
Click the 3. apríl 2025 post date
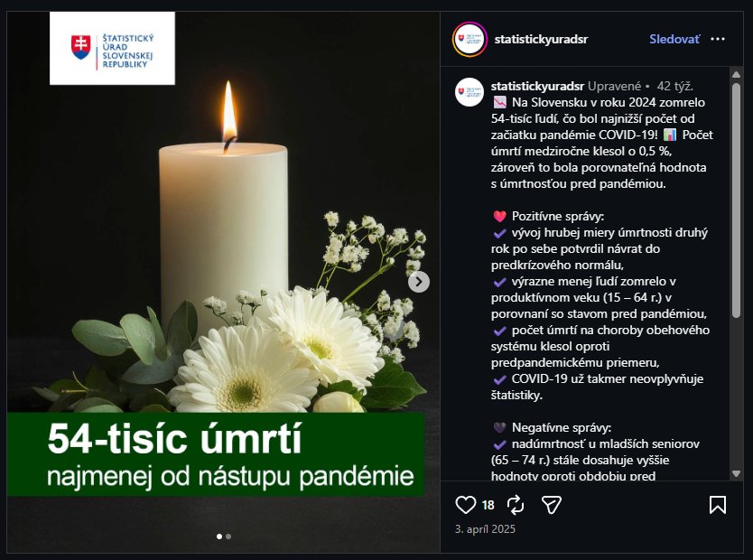pyautogui.click(x=485, y=528)
